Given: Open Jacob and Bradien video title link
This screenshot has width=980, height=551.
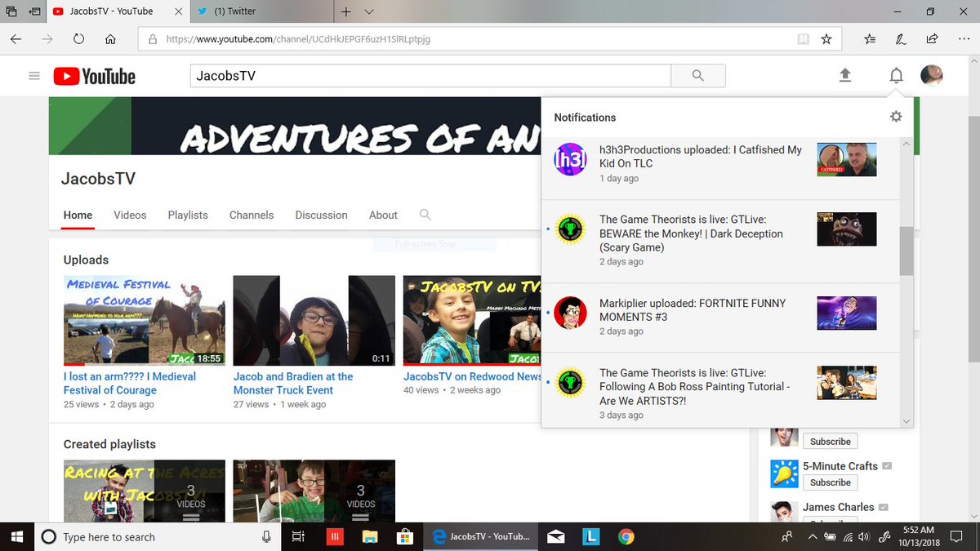Looking at the screenshot, I should click(x=293, y=383).
